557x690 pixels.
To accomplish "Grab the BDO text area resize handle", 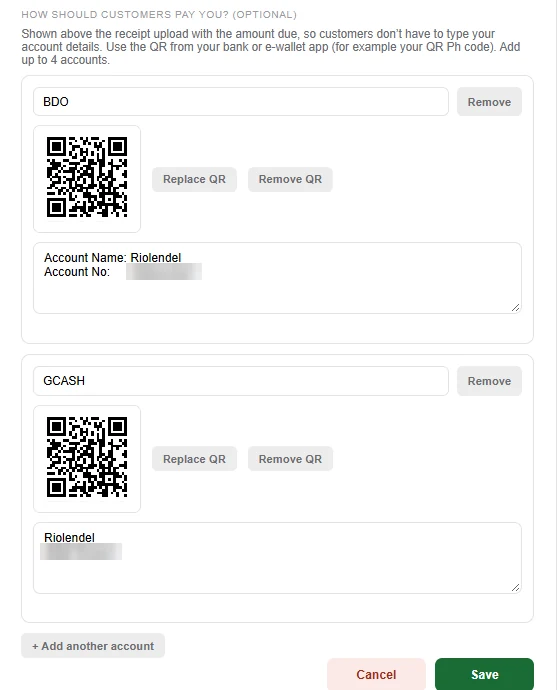I will (x=516, y=308).
